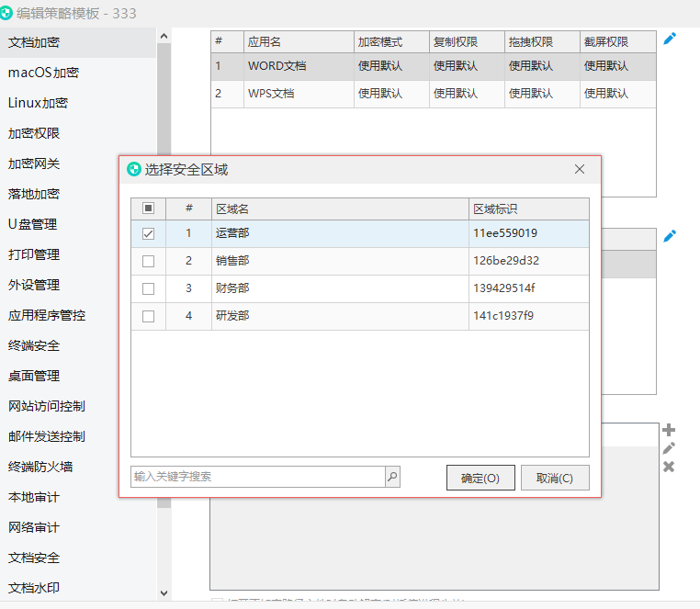The image size is (700, 609).
Task: Click the search magnifier icon in dialog
Action: point(392,477)
